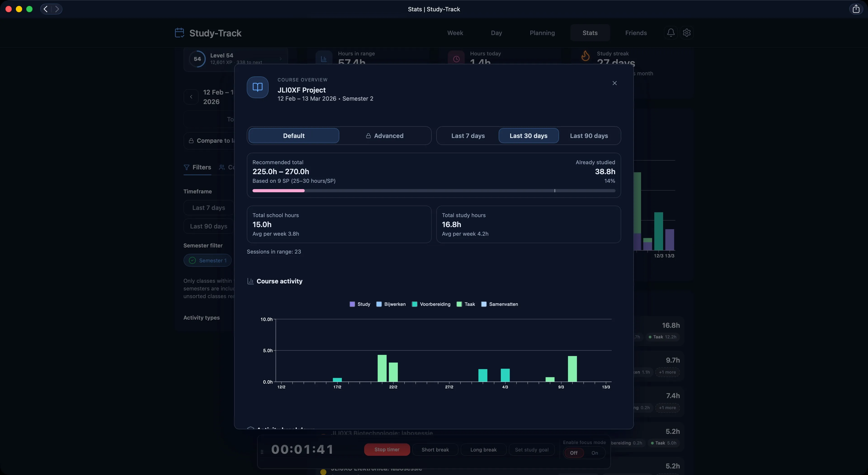Click the study streak flame icon

[585, 56]
